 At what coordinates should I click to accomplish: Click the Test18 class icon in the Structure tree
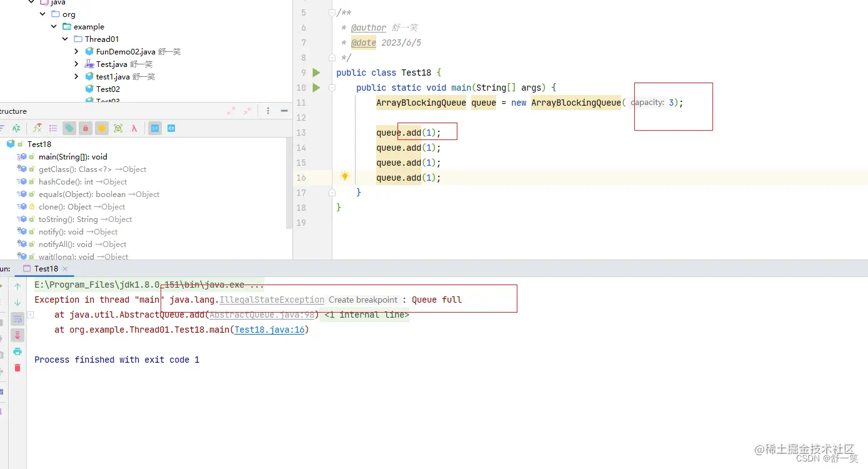pyautogui.click(x=11, y=144)
